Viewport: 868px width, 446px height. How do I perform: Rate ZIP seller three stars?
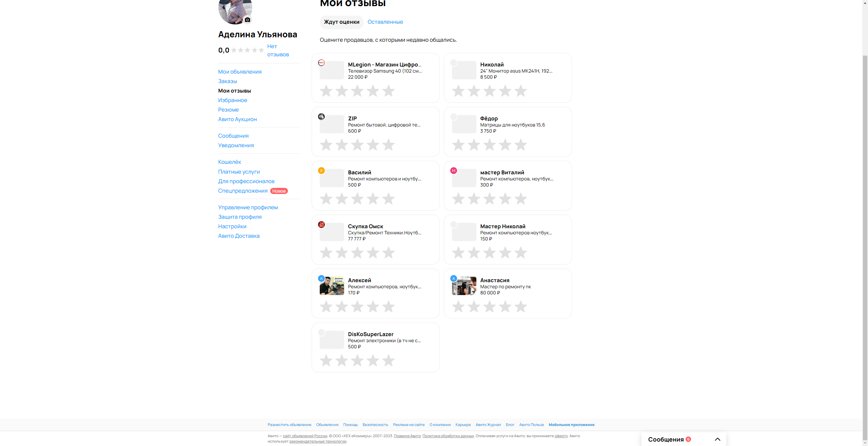tap(357, 145)
